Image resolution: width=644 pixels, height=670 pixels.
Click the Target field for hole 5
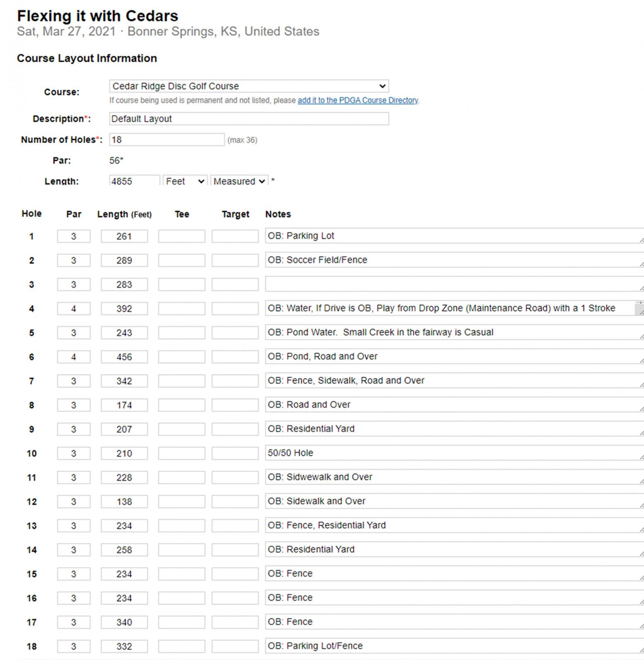pos(235,333)
